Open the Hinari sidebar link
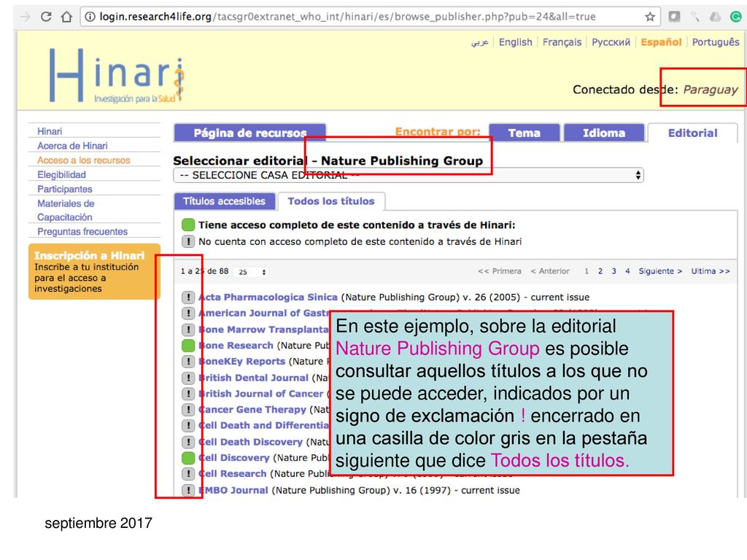The width and height of the screenshot is (747, 560). (50, 131)
